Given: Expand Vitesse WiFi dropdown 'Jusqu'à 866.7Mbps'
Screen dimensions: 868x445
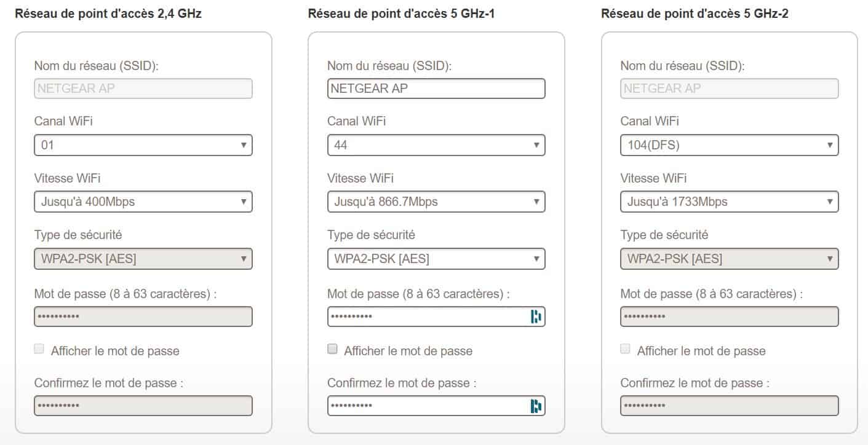Looking at the screenshot, I should pyautogui.click(x=436, y=202).
